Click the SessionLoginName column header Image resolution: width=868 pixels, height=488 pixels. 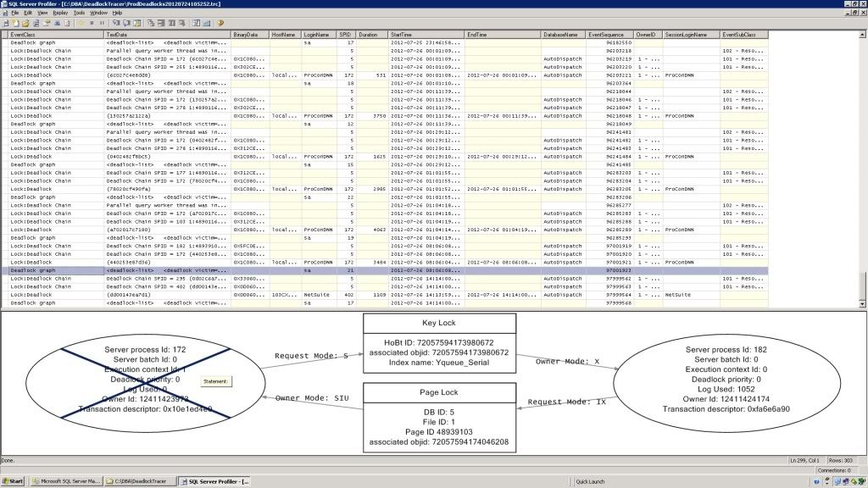coord(692,34)
